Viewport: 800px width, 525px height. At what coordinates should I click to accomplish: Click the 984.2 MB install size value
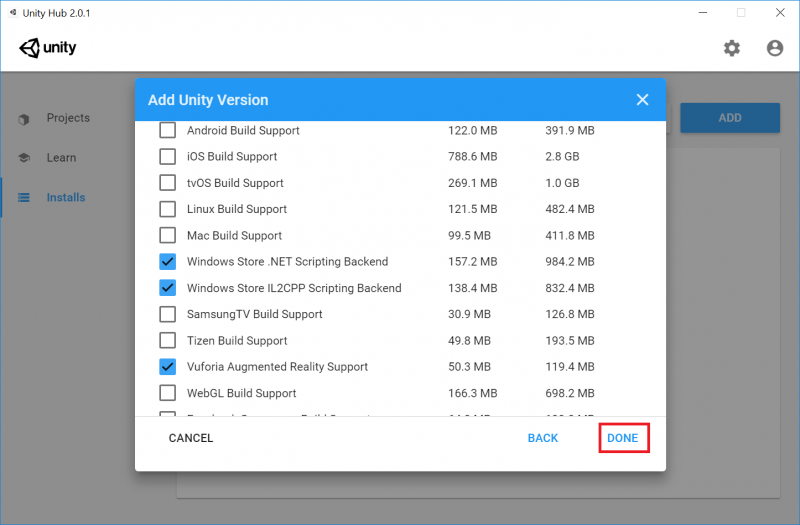570,261
